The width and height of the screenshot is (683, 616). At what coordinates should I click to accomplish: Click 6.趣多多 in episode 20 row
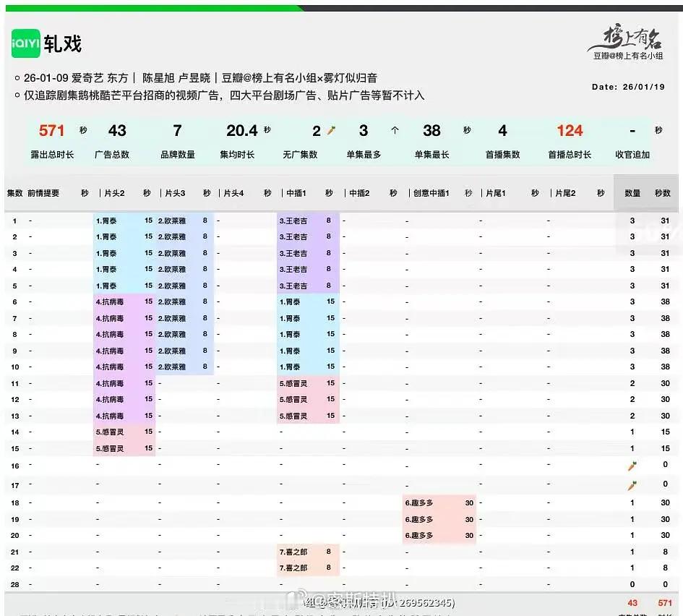coord(419,536)
